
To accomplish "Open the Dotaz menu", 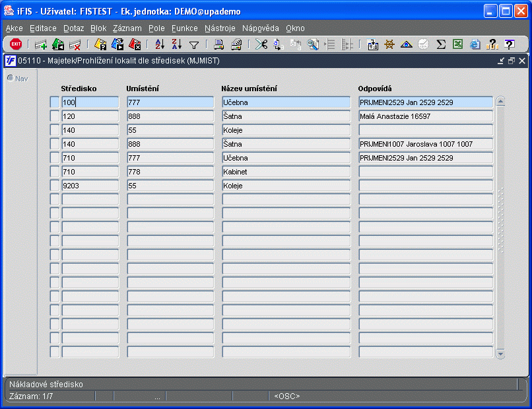I will (74, 28).
